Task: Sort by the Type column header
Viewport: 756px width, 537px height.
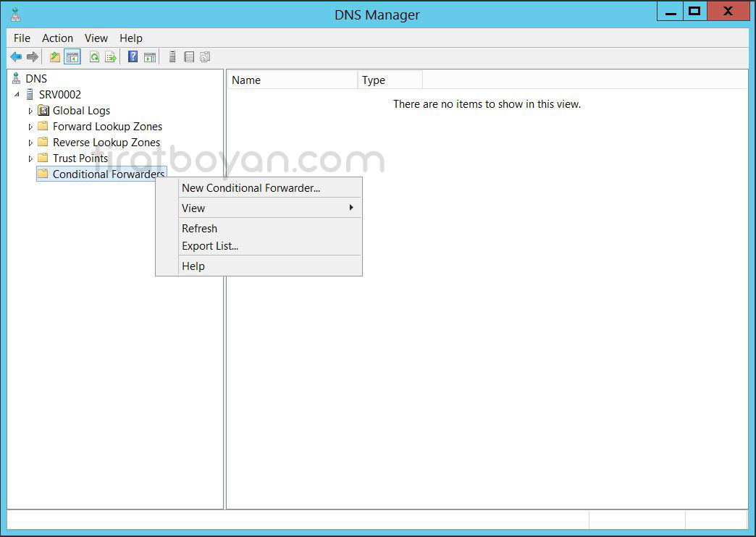Action: [x=390, y=80]
